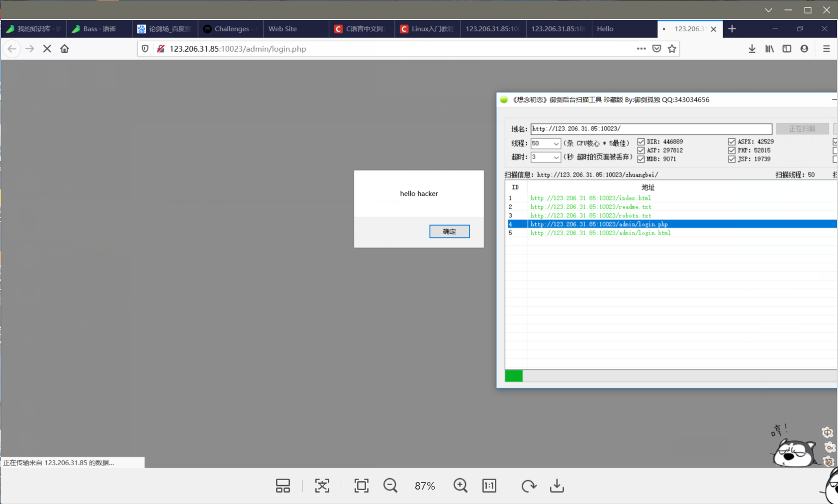Expand the timeout dropdown showing 3
Image resolution: width=838 pixels, height=504 pixels.
(x=556, y=157)
